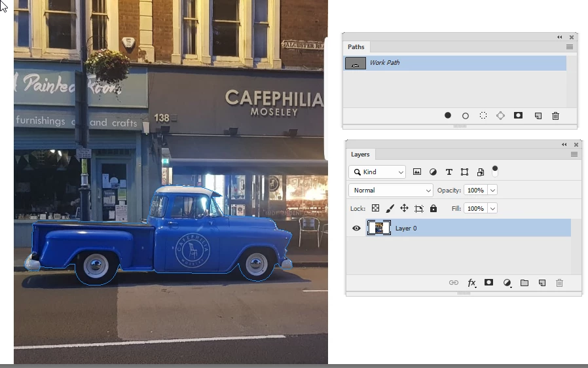Click the Paths panel vertical scrollbar
Viewport: 588px width, 368px height.
click(x=572, y=81)
